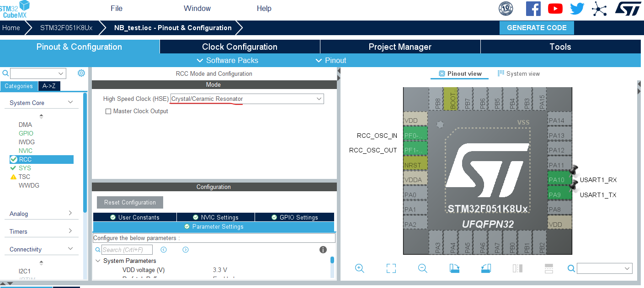This screenshot has height=288, width=644.
Task: Open NVIC Settings tab
Action: click(215, 217)
